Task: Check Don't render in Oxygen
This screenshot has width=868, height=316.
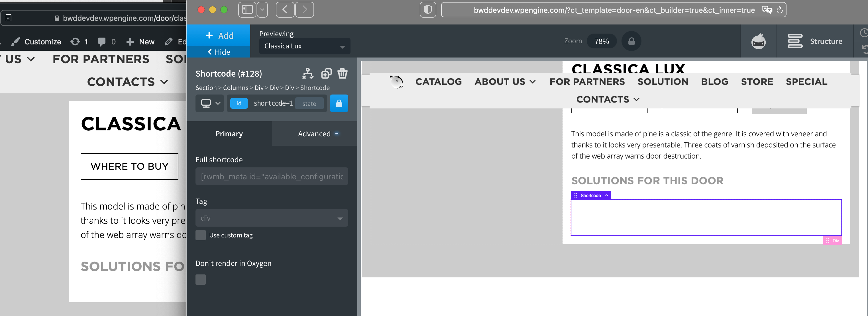Action: coord(201,279)
